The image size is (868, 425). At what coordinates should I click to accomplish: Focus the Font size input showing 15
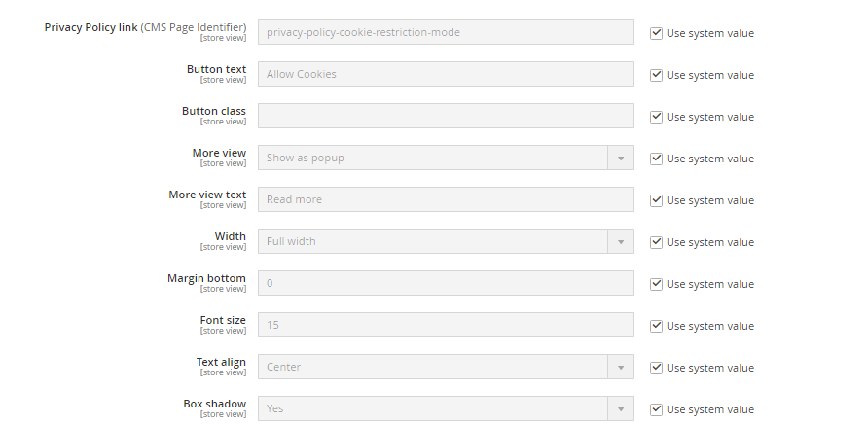pyautogui.click(x=446, y=325)
